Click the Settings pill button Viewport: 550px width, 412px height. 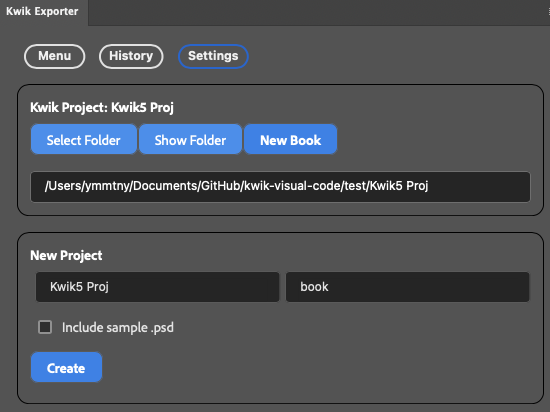click(213, 56)
